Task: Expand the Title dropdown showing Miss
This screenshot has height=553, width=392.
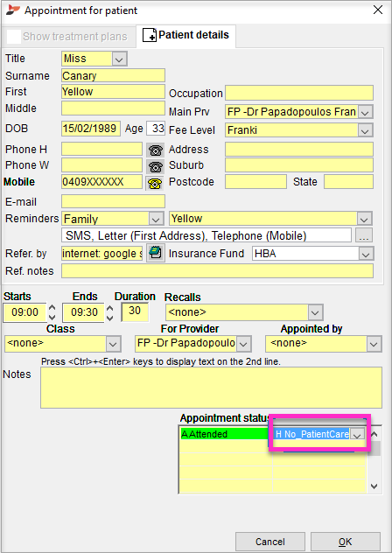Action: [x=119, y=59]
